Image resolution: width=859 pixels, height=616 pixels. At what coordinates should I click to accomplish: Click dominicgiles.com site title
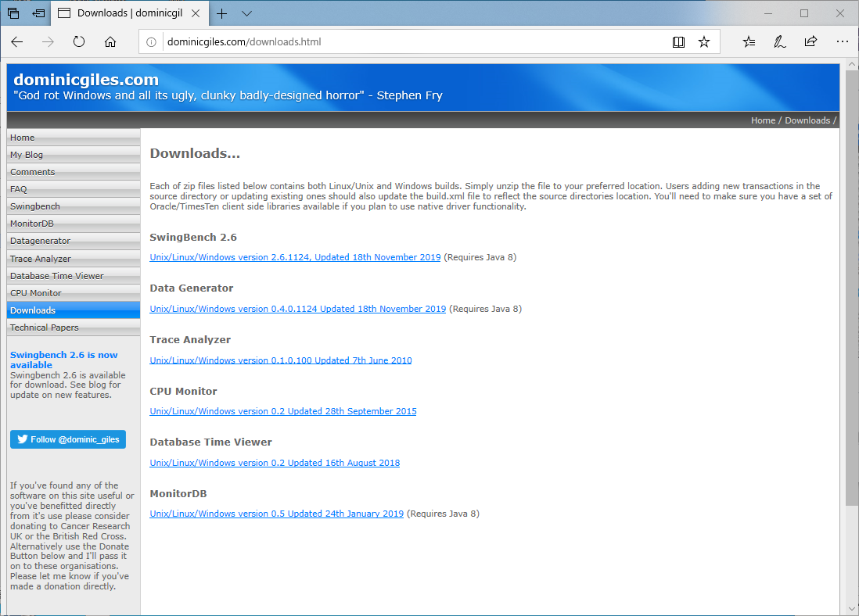pyautogui.click(x=86, y=80)
